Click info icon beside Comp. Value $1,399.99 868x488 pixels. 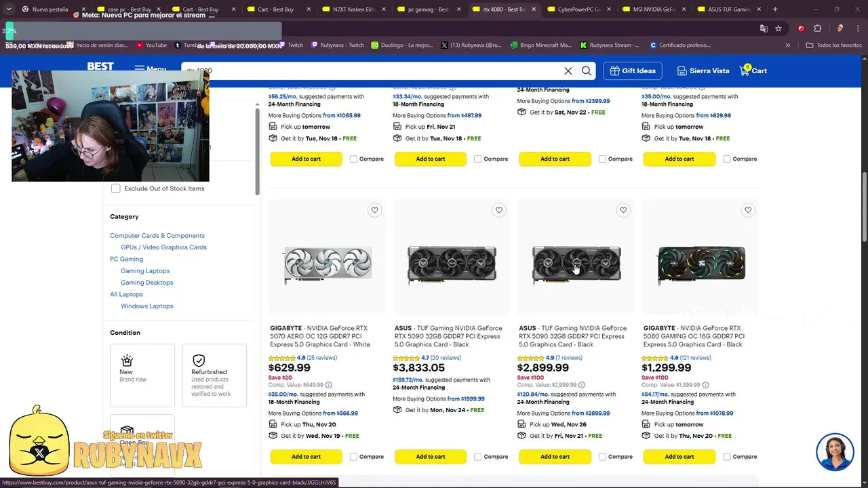(706, 385)
